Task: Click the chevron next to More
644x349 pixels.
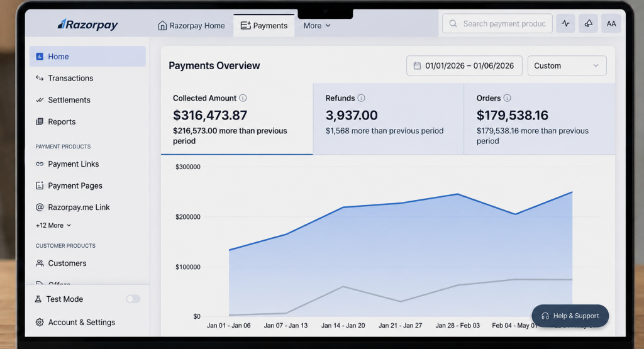Action: (x=328, y=25)
